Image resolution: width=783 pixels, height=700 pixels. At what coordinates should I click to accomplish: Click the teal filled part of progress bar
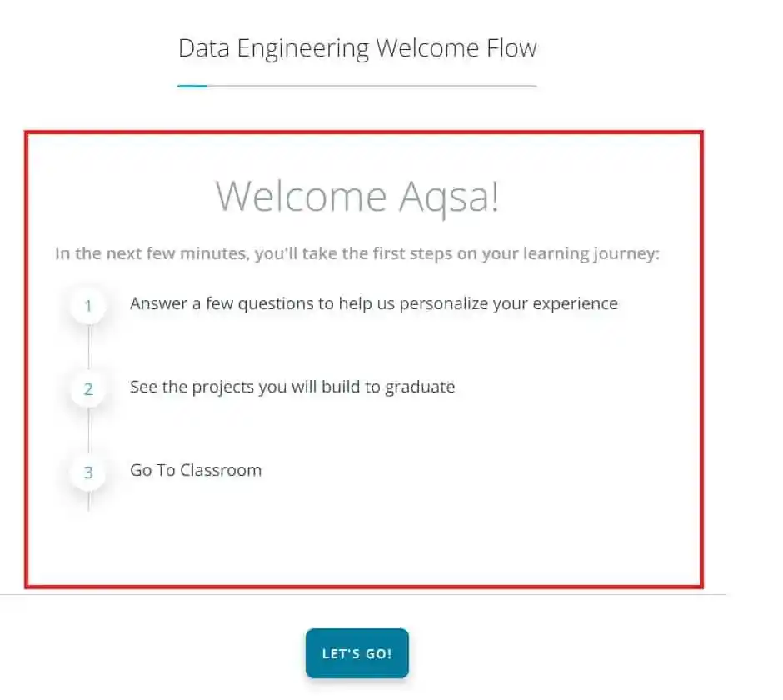click(x=192, y=86)
